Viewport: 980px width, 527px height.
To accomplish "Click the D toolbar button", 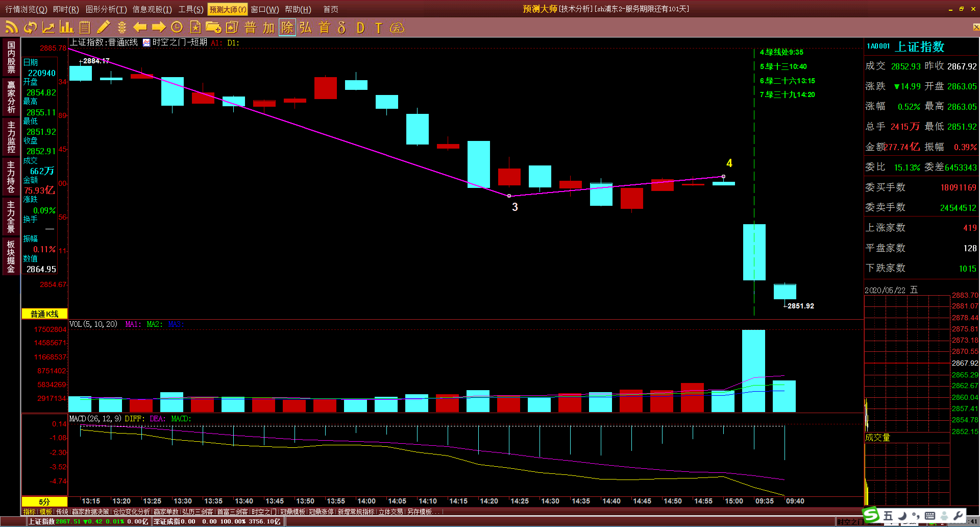I will pos(360,28).
